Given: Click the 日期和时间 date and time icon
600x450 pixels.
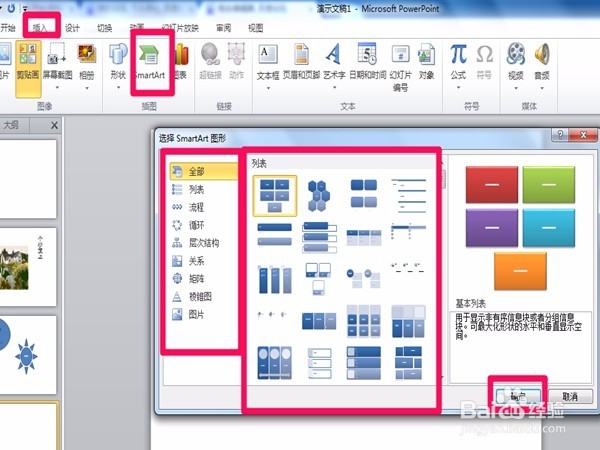Looking at the screenshot, I should [x=367, y=62].
